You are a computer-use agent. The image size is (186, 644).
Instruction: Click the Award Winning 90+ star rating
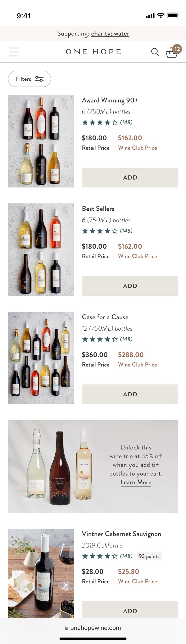click(x=107, y=123)
